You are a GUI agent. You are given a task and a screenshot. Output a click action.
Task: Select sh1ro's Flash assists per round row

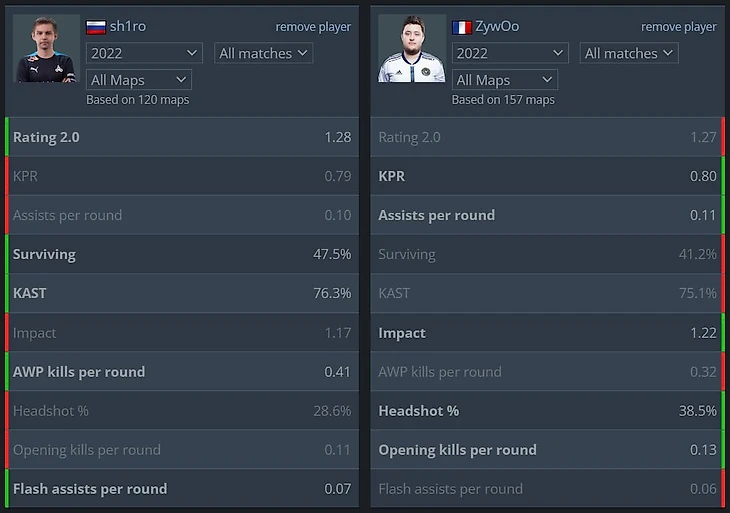pos(182,489)
